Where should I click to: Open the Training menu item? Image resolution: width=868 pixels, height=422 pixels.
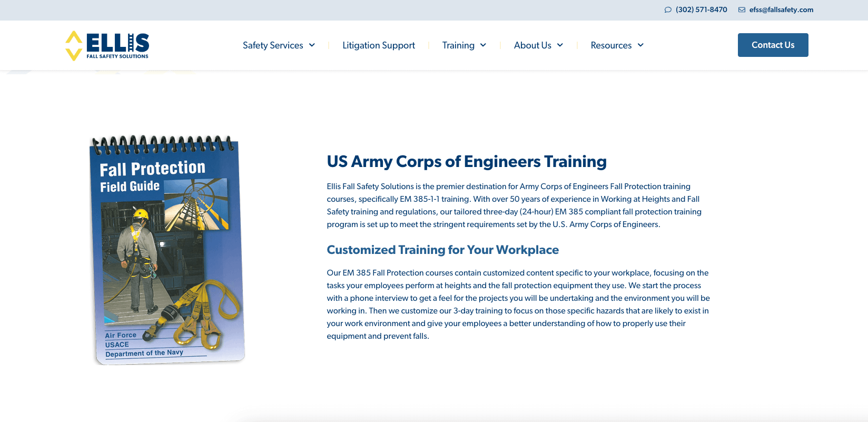click(458, 45)
